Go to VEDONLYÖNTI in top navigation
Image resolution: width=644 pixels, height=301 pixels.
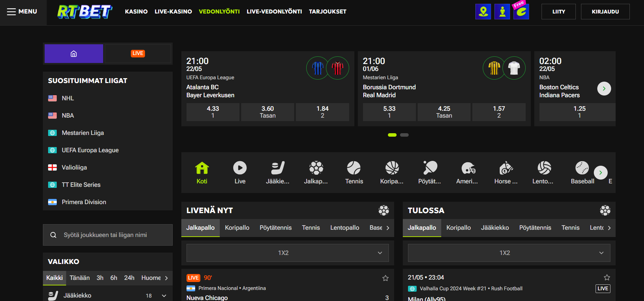[x=219, y=11]
